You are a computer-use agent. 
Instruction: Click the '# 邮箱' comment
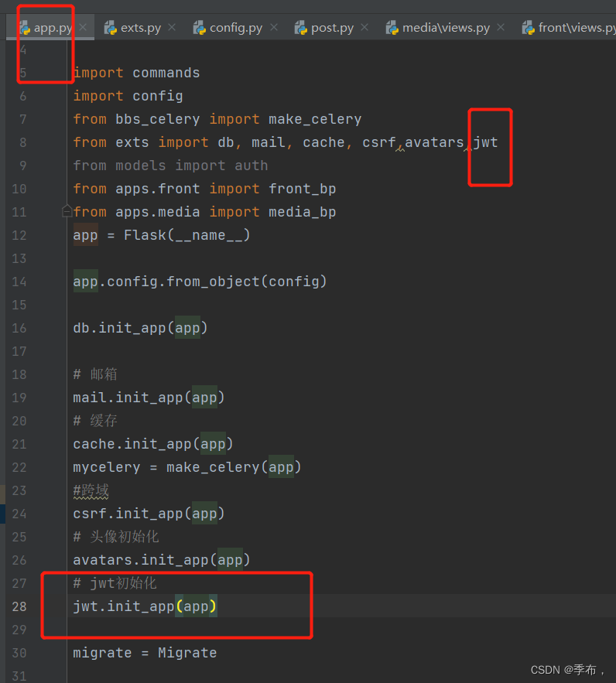pyautogui.click(x=95, y=374)
